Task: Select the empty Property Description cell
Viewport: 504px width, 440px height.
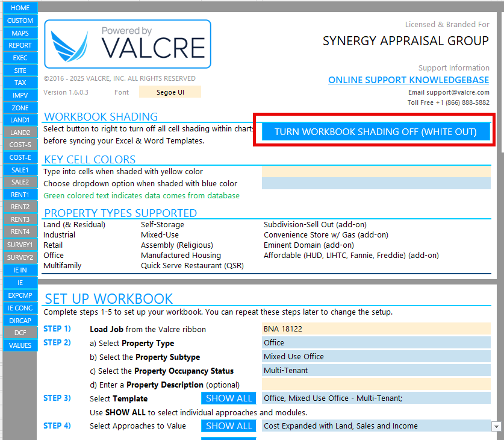Action: (x=376, y=384)
